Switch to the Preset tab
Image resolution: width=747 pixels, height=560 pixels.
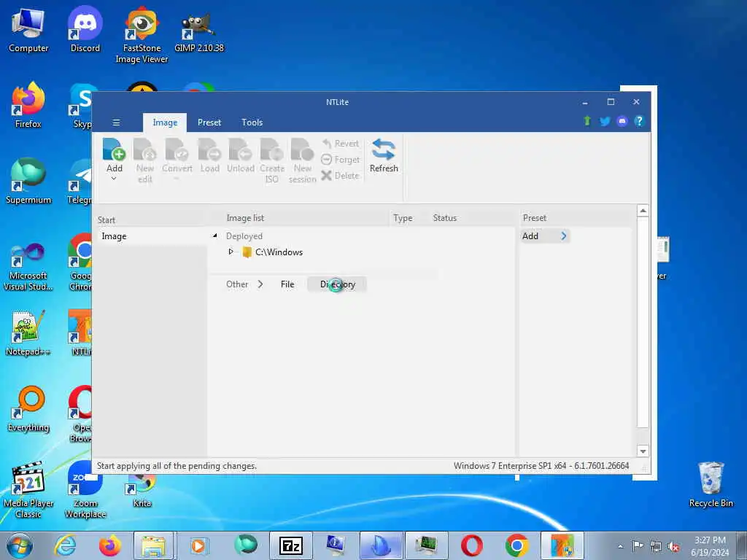pos(209,122)
